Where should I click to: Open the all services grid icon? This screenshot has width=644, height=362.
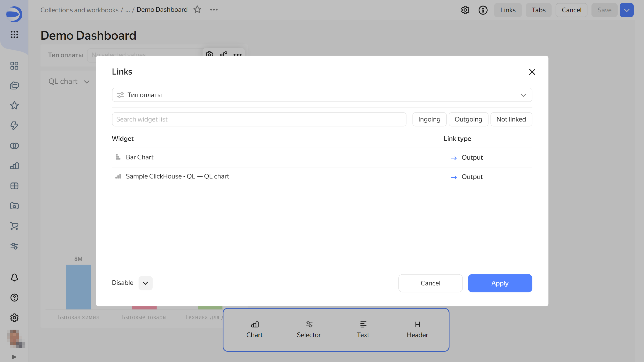[x=14, y=34]
